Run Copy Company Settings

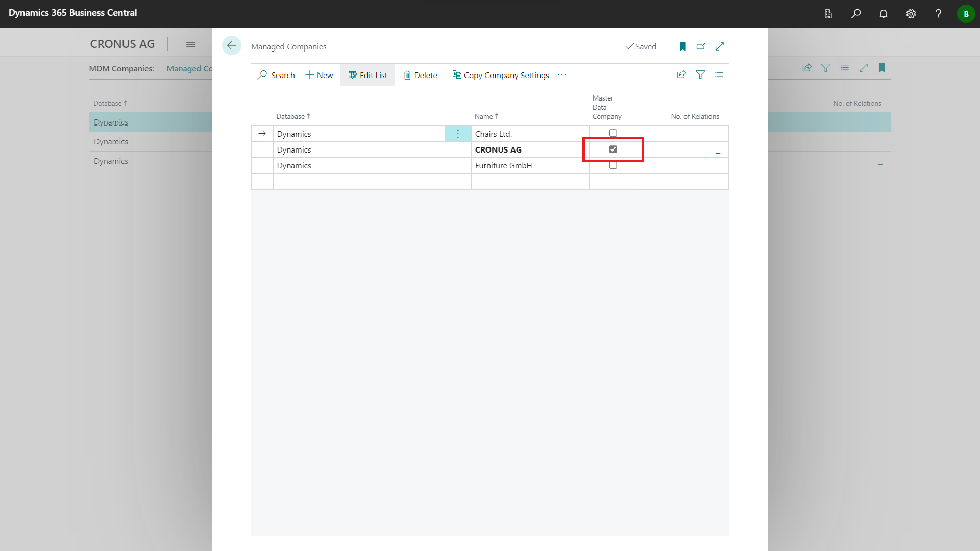501,75
